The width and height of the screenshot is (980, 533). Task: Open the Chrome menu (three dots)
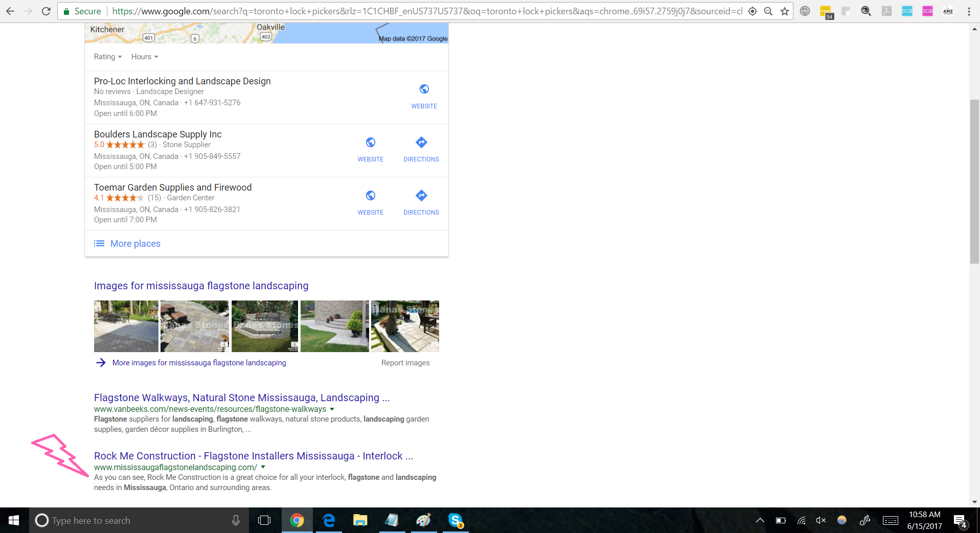tap(969, 11)
